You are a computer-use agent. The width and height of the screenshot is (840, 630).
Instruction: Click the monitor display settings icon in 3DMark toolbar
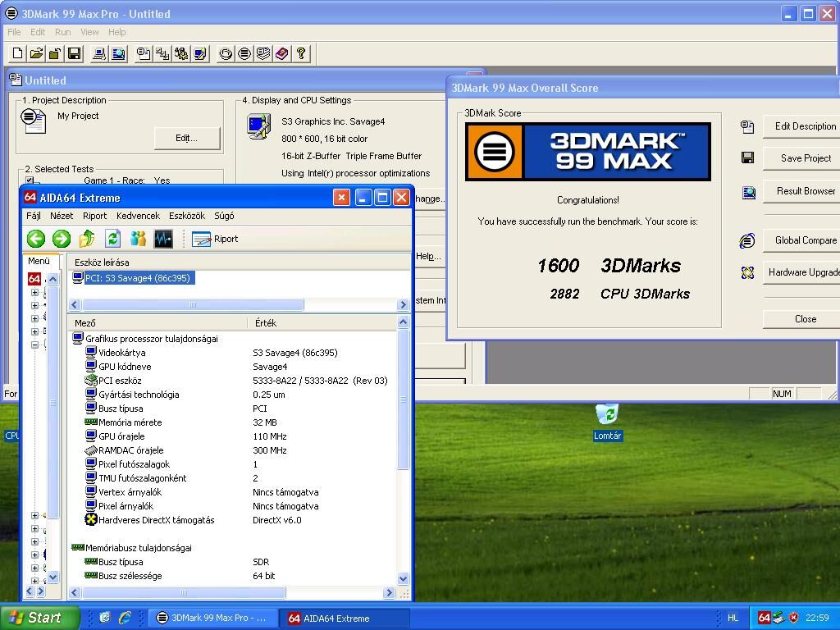point(200,53)
